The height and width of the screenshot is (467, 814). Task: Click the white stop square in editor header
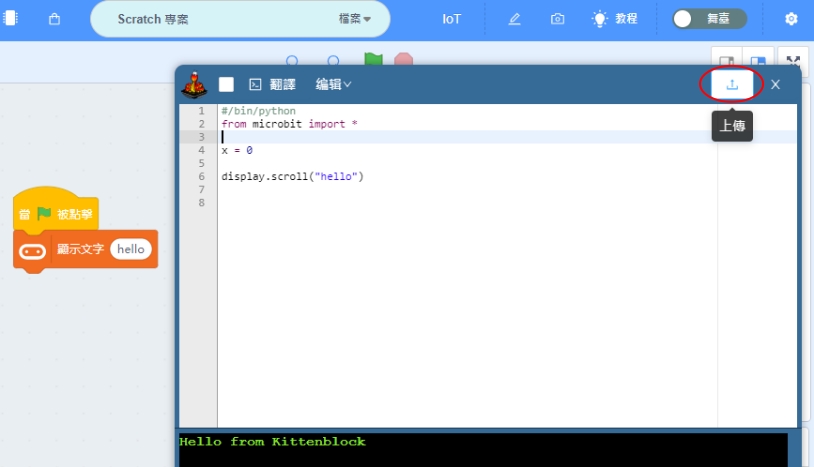[x=227, y=85]
